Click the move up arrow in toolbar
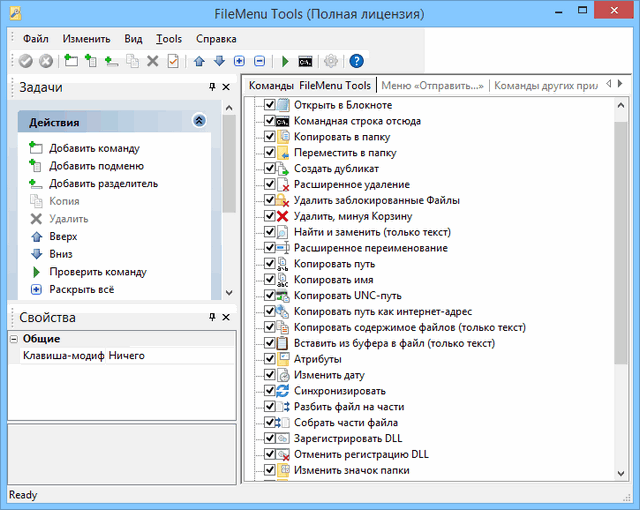The height and width of the screenshot is (510, 640). [x=200, y=61]
